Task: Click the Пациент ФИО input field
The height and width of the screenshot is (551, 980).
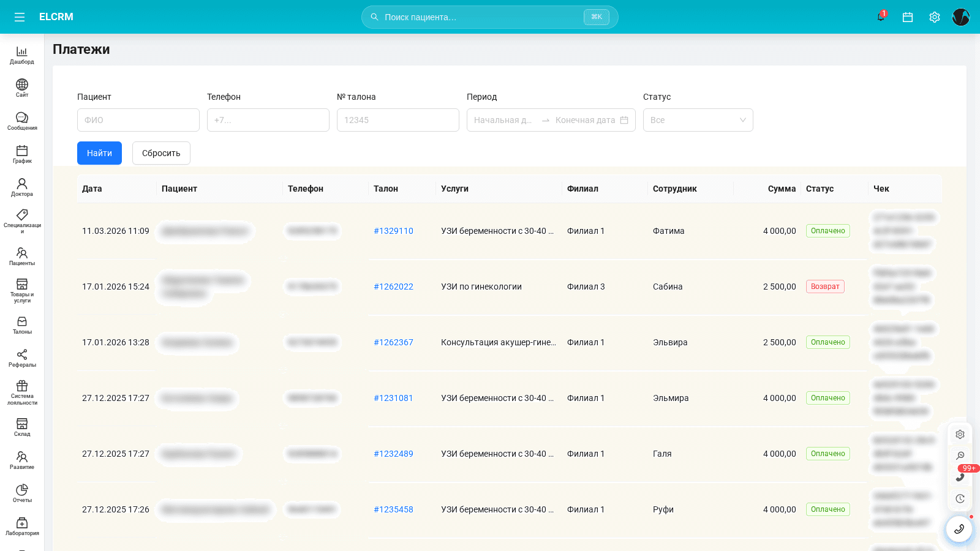Action: tap(138, 120)
